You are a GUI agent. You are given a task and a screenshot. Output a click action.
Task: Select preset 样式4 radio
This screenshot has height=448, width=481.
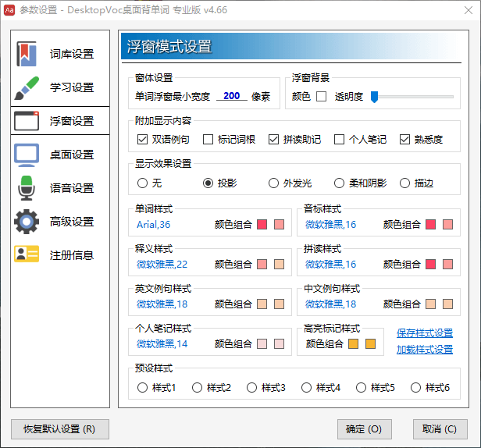pos(306,388)
